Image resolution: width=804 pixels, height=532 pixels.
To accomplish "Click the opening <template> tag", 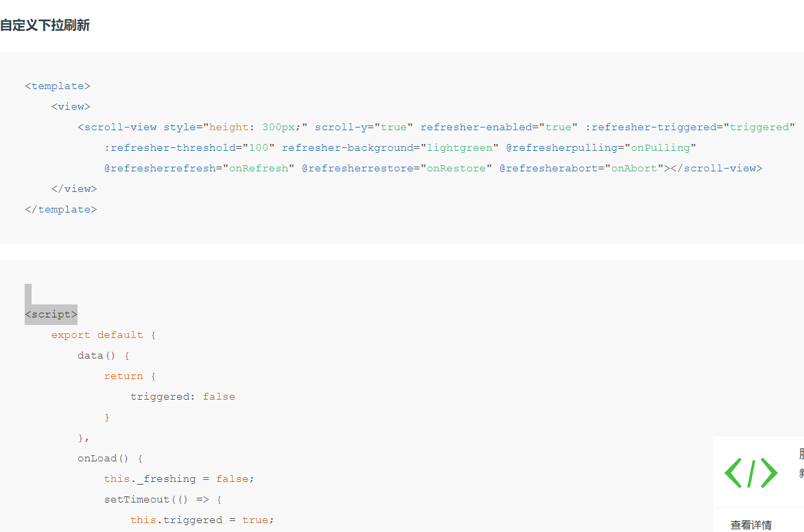I will point(58,86).
